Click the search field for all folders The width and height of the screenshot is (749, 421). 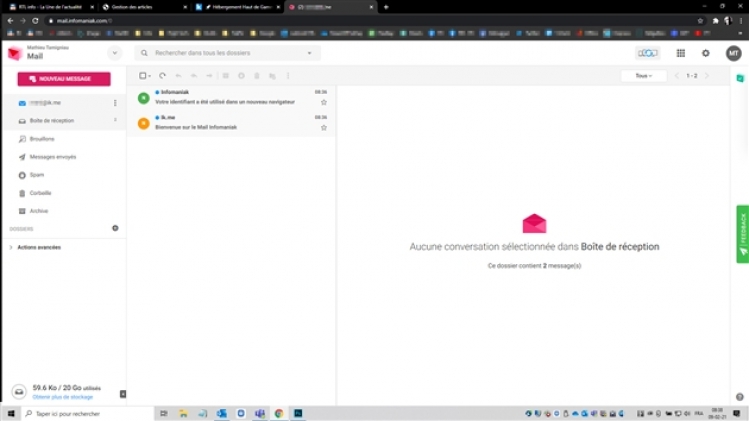tap(227, 53)
